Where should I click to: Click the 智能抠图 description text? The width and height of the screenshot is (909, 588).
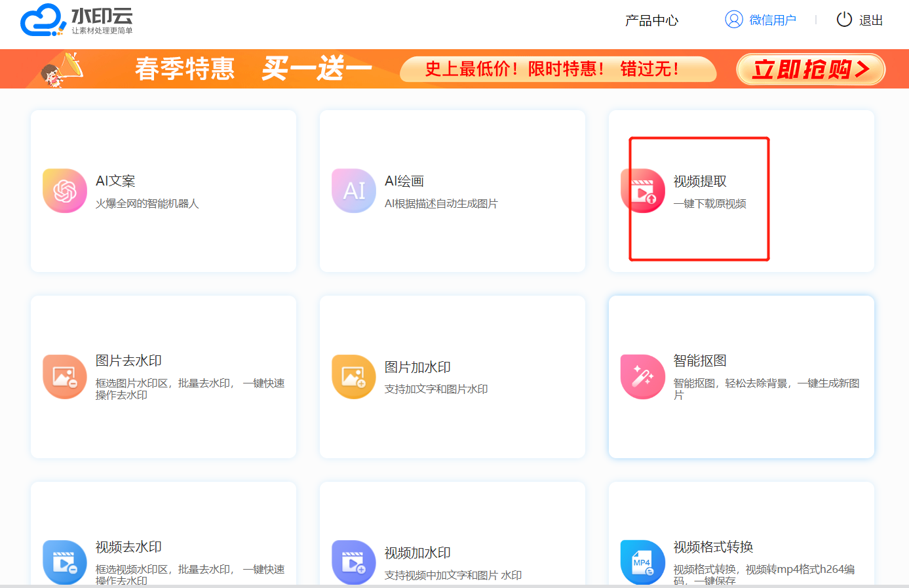coord(767,389)
